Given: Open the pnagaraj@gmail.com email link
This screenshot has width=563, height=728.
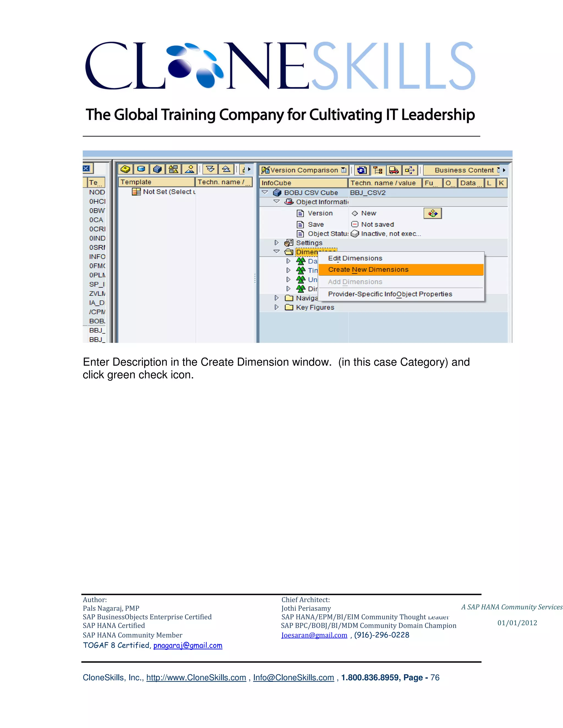Looking at the screenshot, I should pyautogui.click(x=188, y=646).
